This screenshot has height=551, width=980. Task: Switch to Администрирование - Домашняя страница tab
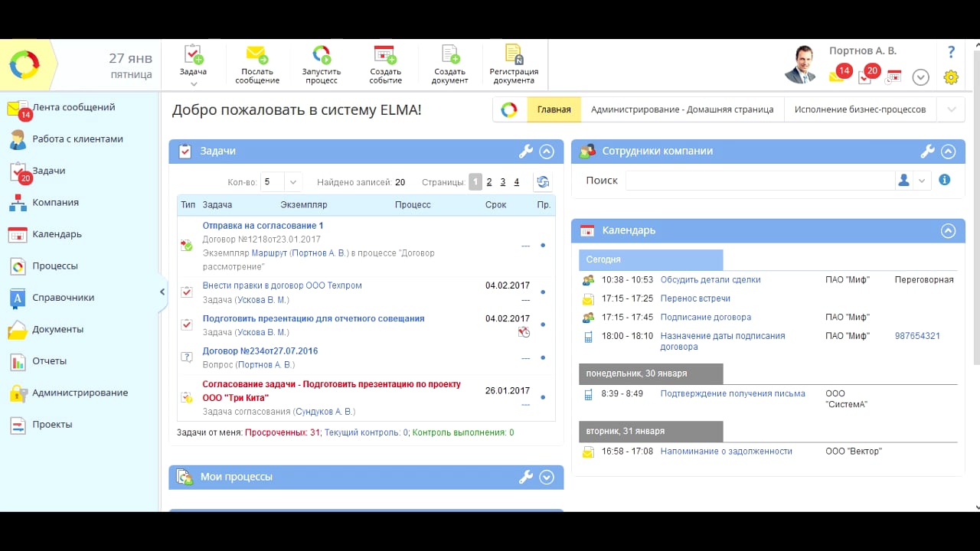click(682, 109)
